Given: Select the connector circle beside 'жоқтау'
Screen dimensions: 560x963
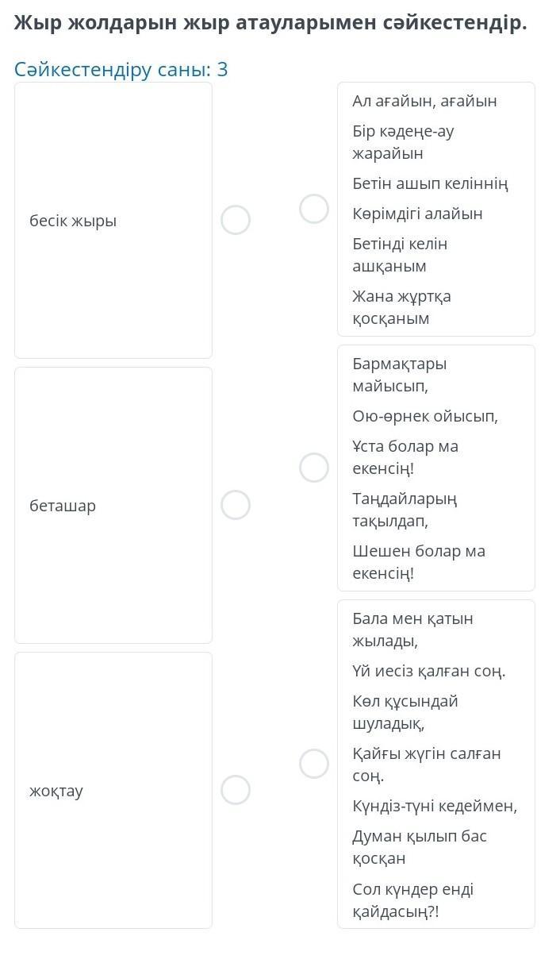Looking at the screenshot, I should coord(236,789).
